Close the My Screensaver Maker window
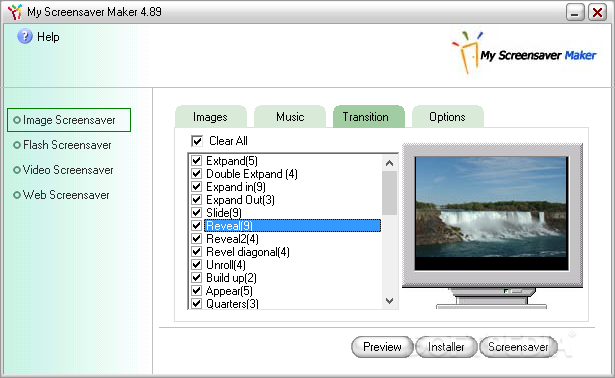The height and width of the screenshot is (378, 615). coord(597,12)
